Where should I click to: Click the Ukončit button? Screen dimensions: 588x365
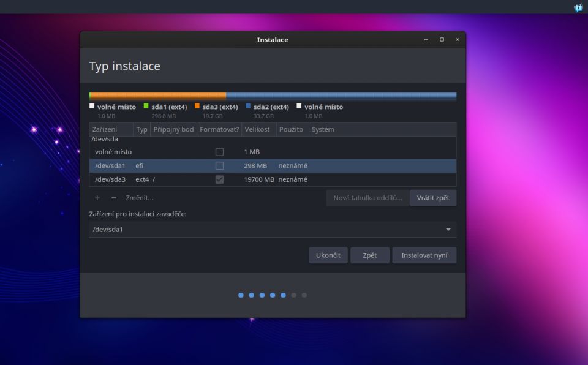328,255
